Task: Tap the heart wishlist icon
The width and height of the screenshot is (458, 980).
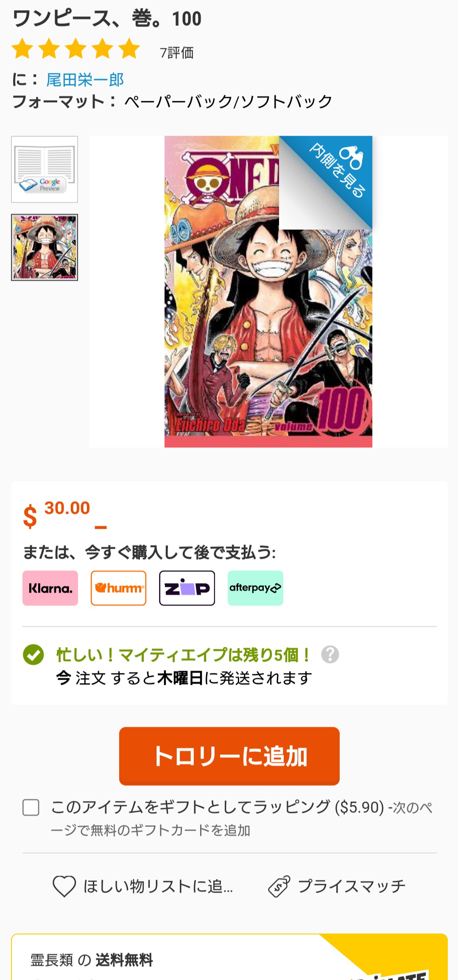Action: coord(64,886)
